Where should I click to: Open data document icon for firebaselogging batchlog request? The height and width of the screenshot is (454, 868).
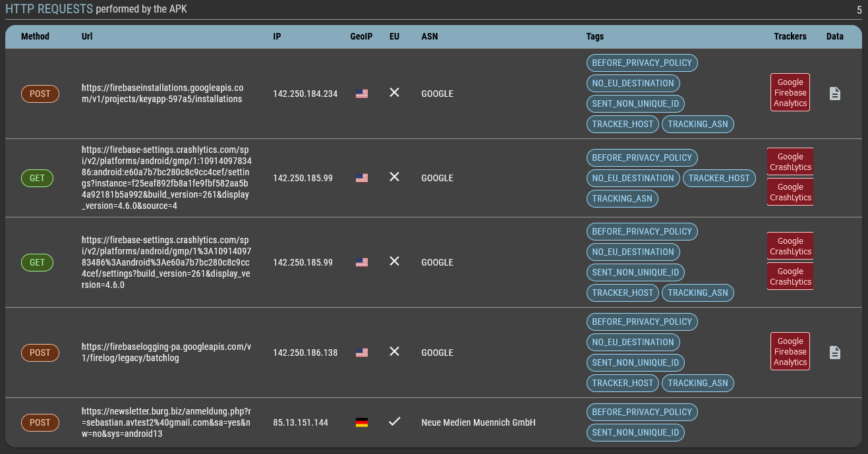(834, 353)
